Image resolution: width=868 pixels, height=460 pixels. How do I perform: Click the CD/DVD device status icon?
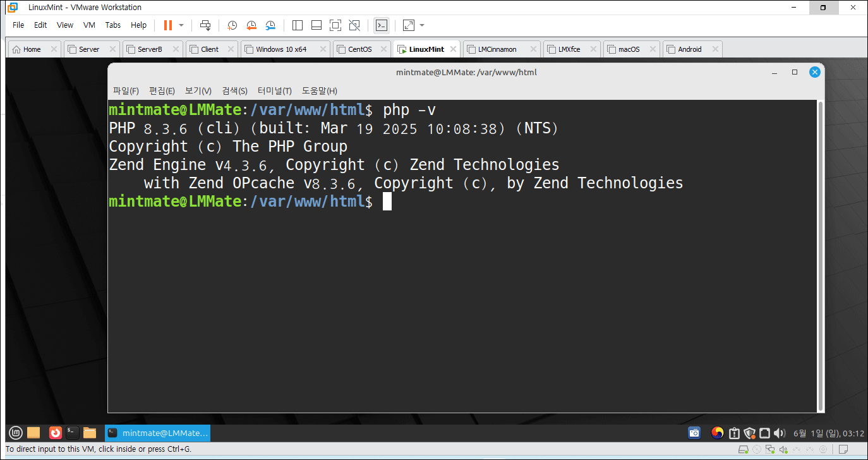point(757,449)
